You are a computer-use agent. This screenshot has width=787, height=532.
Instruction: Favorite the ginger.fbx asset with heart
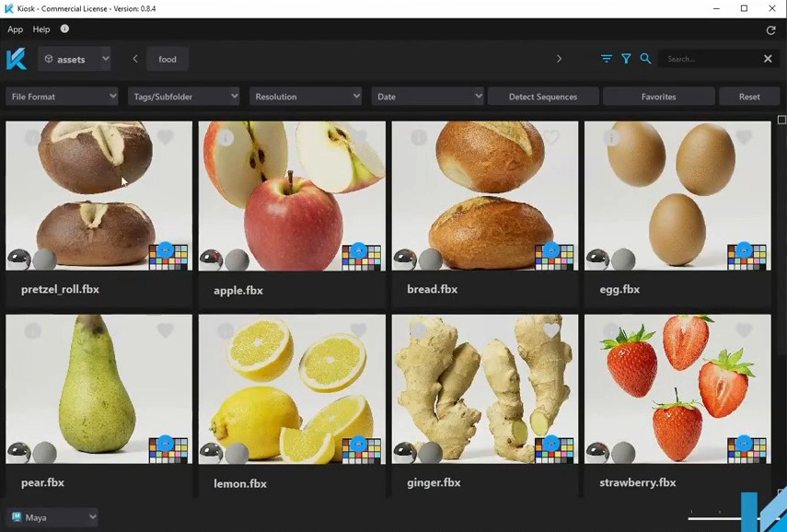551,330
